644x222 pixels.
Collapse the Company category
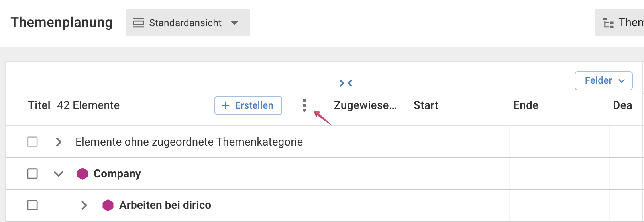pyautogui.click(x=59, y=174)
